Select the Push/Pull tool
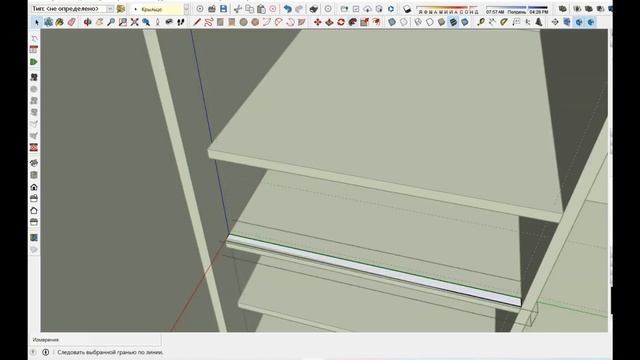Viewport: 640px width, 360px height. tap(329, 22)
